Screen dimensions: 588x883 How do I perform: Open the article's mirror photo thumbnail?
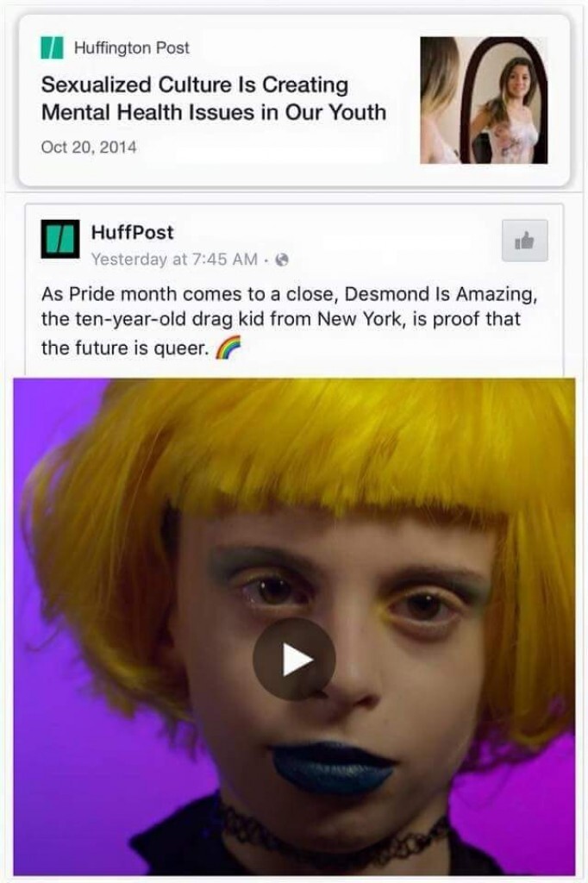(484, 100)
